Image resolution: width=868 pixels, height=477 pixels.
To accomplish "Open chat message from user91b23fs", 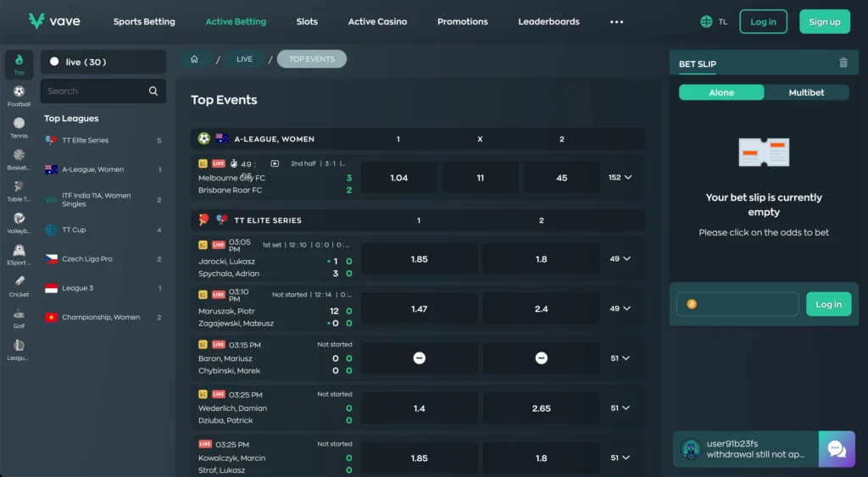I will 755,449.
